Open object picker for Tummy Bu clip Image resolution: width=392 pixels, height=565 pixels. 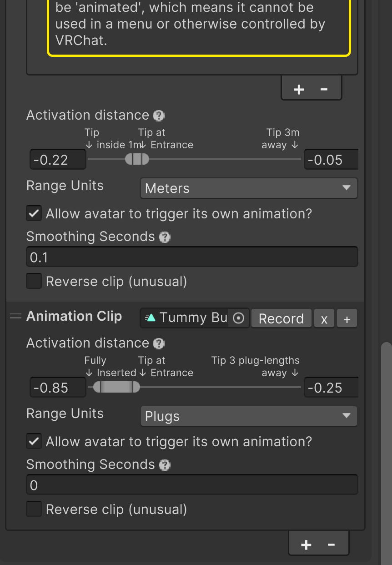(x=238, y=318)
